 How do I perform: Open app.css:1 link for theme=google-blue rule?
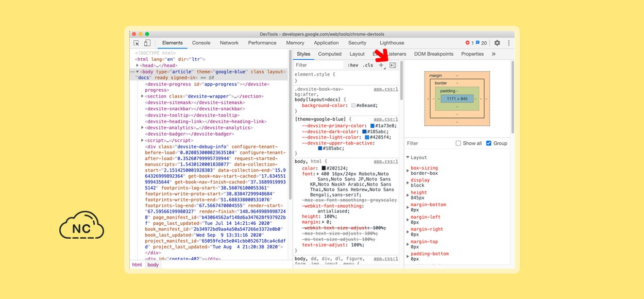click(x=386, y=120)
